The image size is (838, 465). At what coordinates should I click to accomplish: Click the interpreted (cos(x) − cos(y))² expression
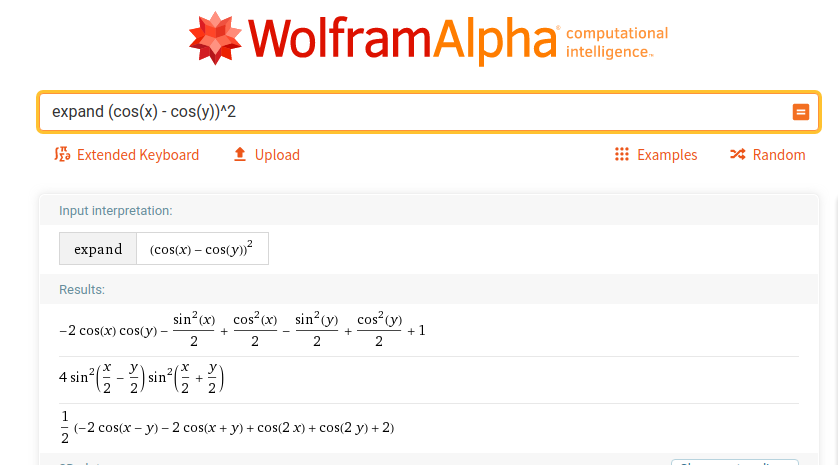201,249
